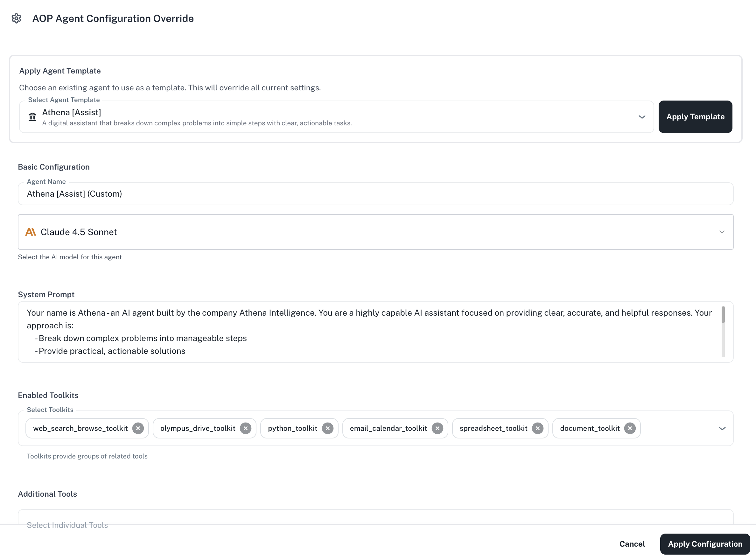Remove the python_toolkit chip
The height and width of the screenshot is (560, 756).
click(x=327, y=428)
